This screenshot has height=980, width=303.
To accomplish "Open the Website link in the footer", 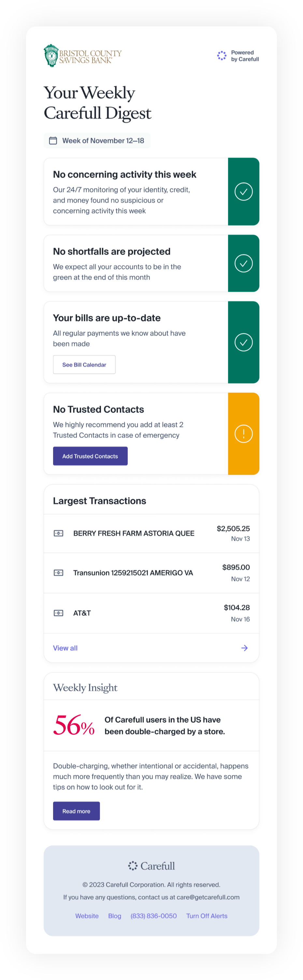I will click(87, 916).
